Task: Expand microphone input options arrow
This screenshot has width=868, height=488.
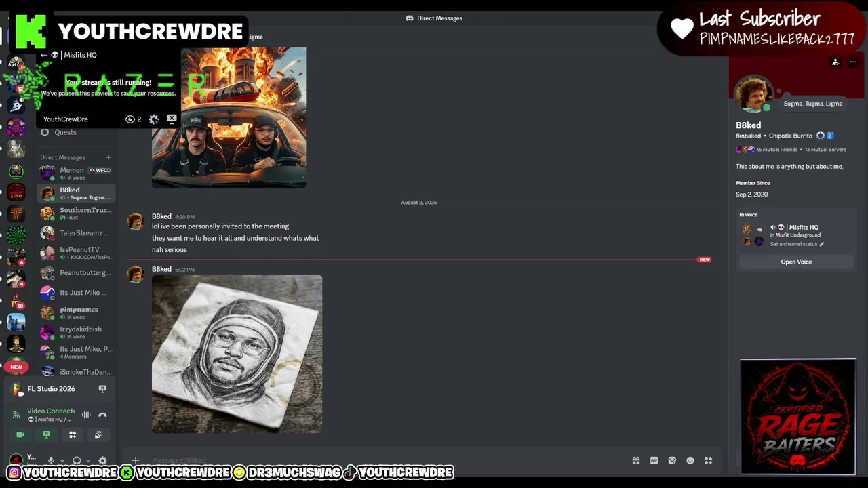Action: tap(62, 461)
